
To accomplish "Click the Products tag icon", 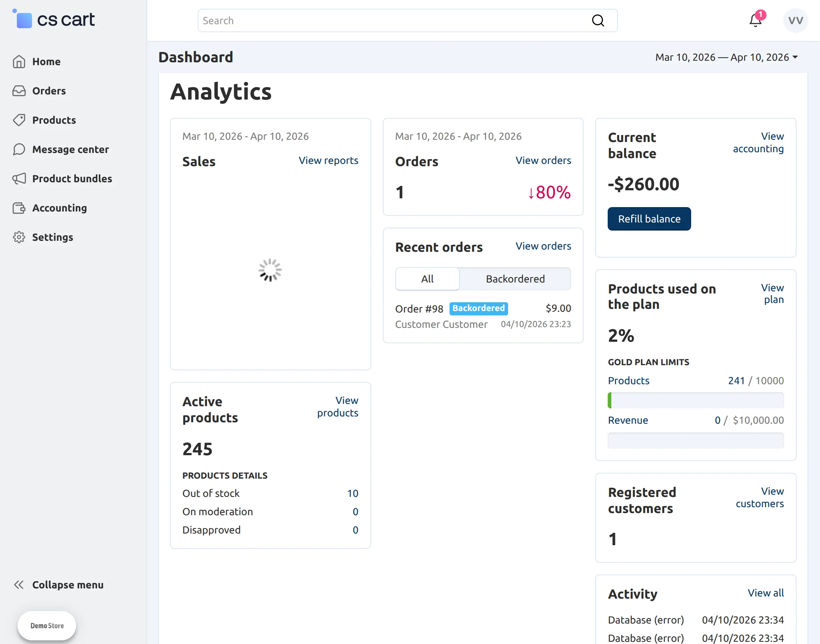I will click(19, 120).
